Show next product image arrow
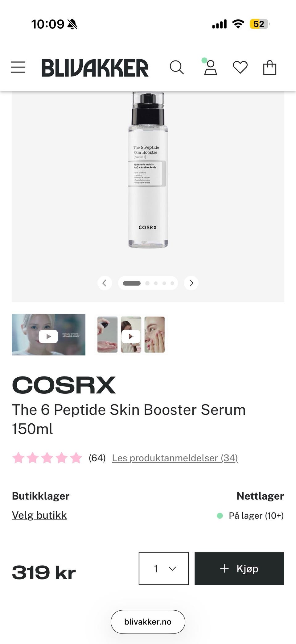Image resolution: width=296 pixels, height=644 pixels. click(191, 283)
